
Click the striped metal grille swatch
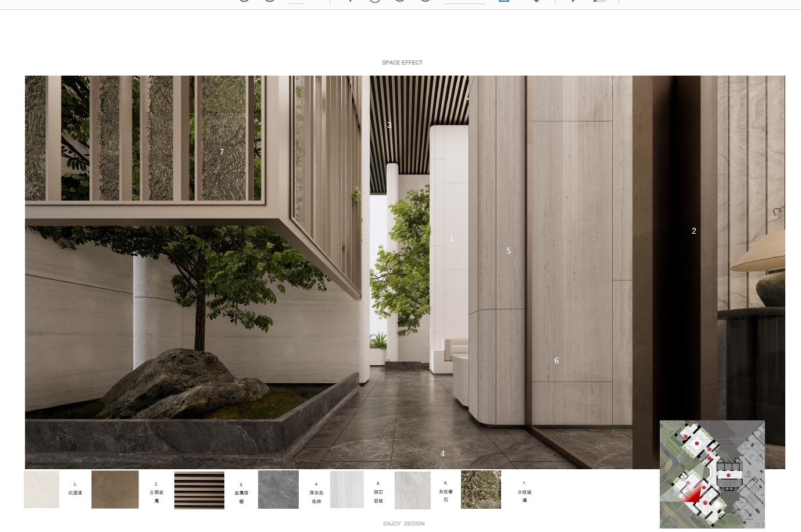(199, 490)
